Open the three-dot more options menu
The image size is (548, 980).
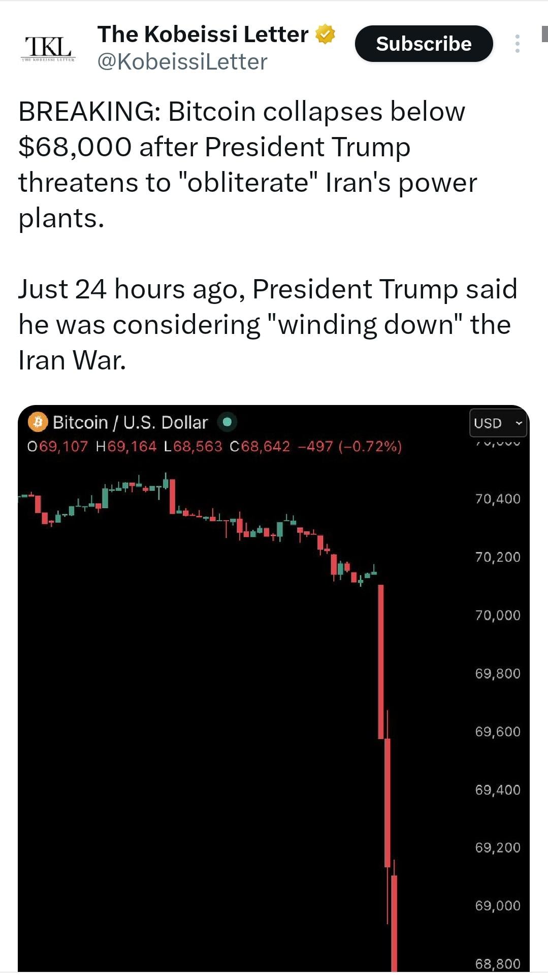[517, 44]
